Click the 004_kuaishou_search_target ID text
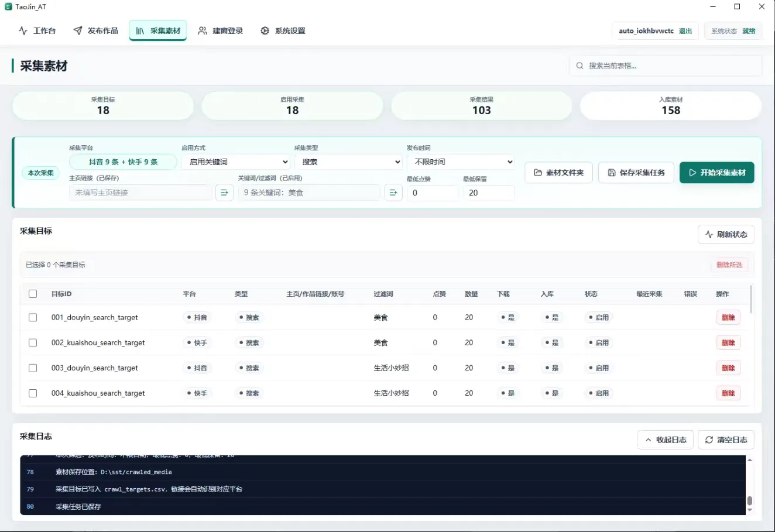The height and width of the screenshot is (532, 775). tap(98, 393)
